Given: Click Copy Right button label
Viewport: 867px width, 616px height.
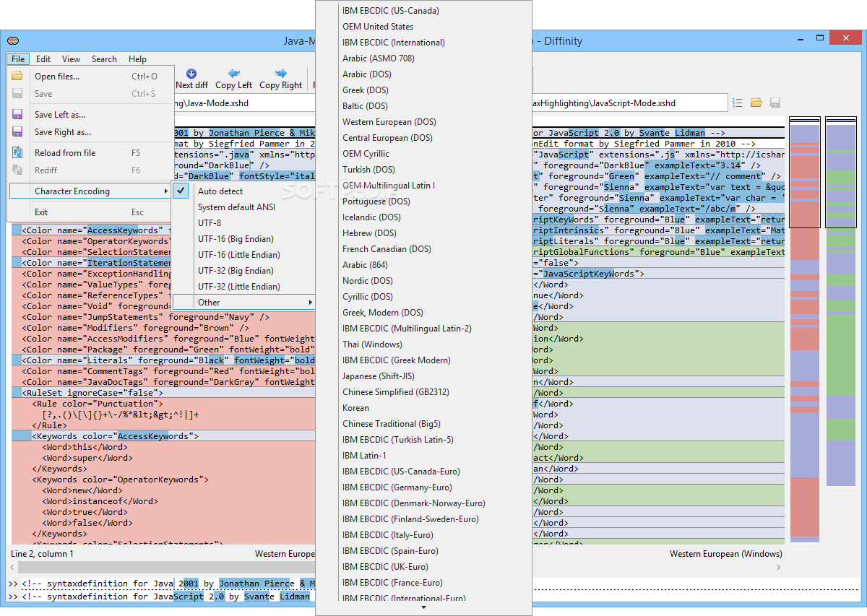Looking at the screenshot, I should pyautogui.click(x=281, y=85).
